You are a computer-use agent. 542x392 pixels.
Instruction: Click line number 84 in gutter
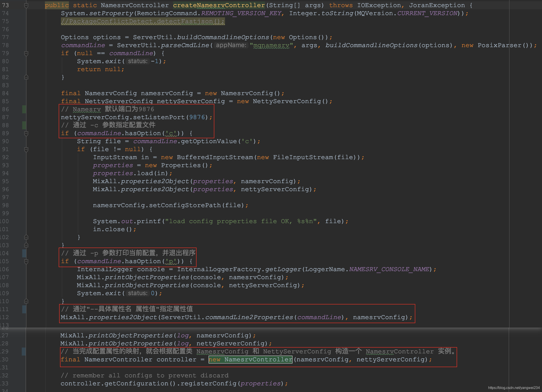tap(6, 93)
